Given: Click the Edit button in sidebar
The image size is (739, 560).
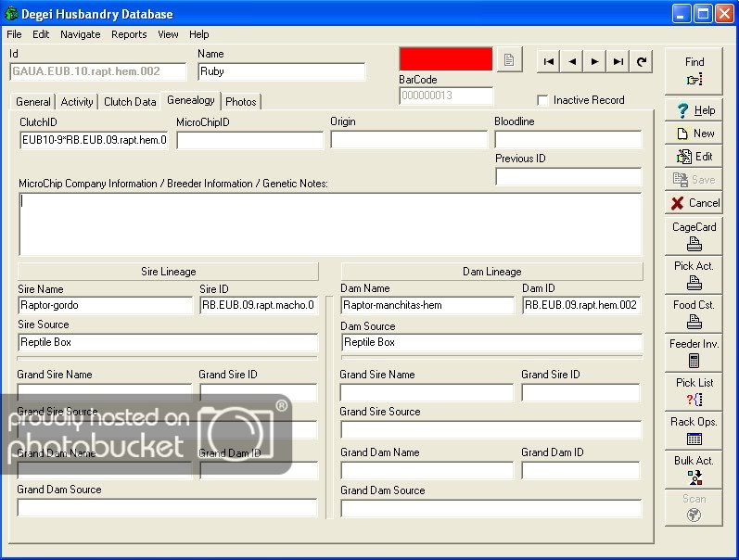Looking at the screenshot, I should [x=694, y=156].
